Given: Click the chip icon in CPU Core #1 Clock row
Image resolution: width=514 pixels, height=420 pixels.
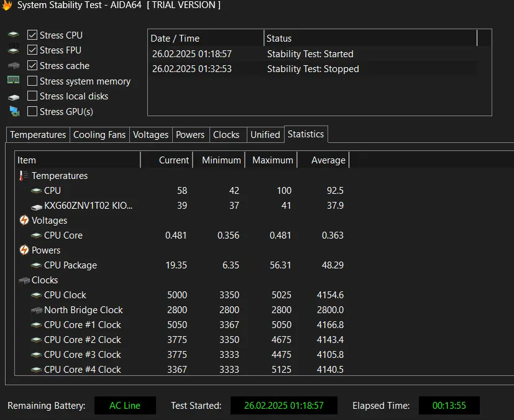Looking at the screenshot, I should [x=36, y=325].
